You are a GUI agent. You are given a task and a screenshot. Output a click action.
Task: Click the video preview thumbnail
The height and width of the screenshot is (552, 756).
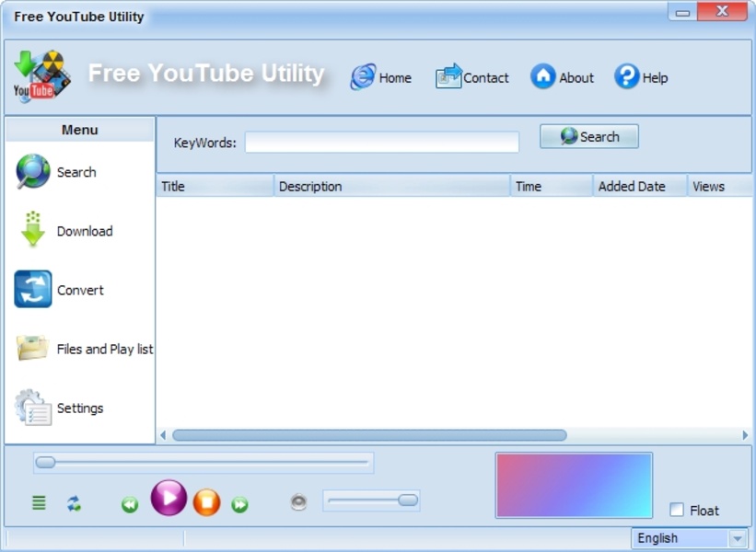[574, 485]
